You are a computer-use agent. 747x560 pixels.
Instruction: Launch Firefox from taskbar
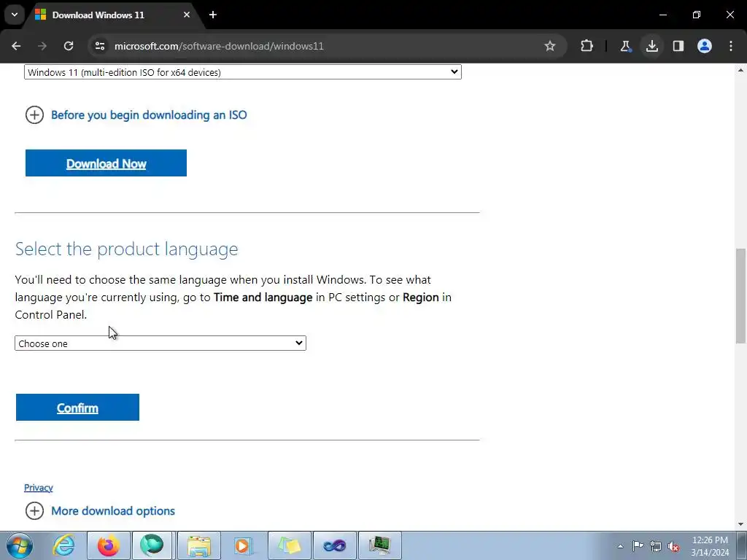(x=109, y=545)
